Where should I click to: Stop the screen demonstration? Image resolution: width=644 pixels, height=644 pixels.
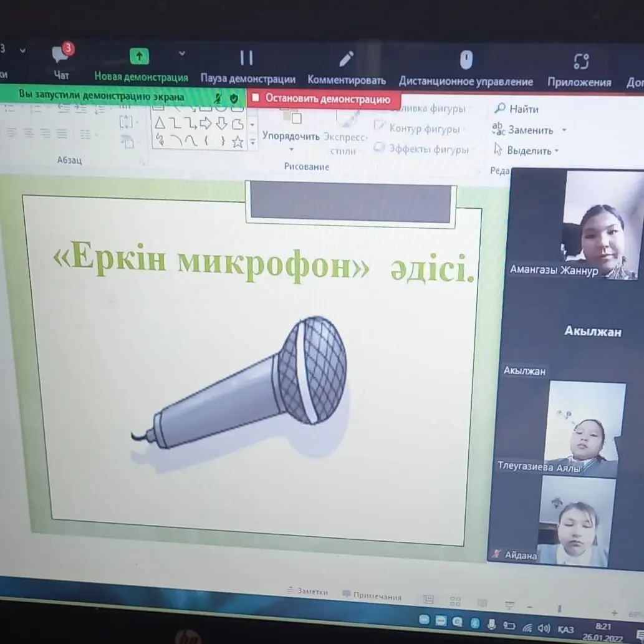[324, 99]
